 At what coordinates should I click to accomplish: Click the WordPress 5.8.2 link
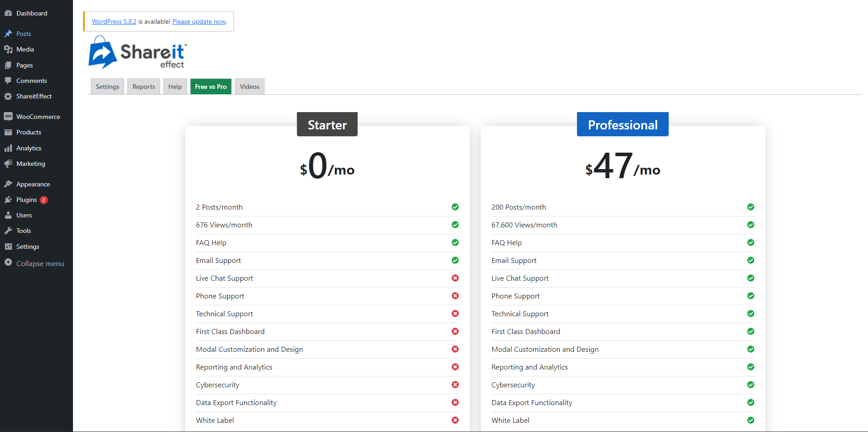click(114, 21)
